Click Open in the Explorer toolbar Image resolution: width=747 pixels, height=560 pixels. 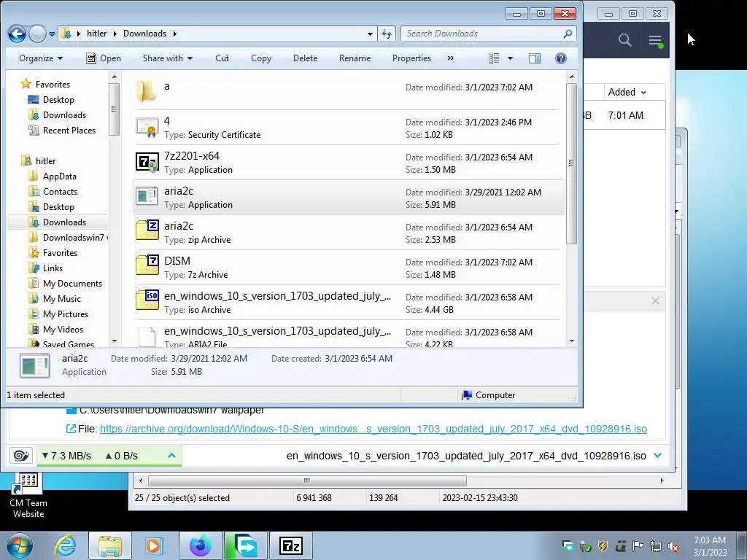click(104, 58)
